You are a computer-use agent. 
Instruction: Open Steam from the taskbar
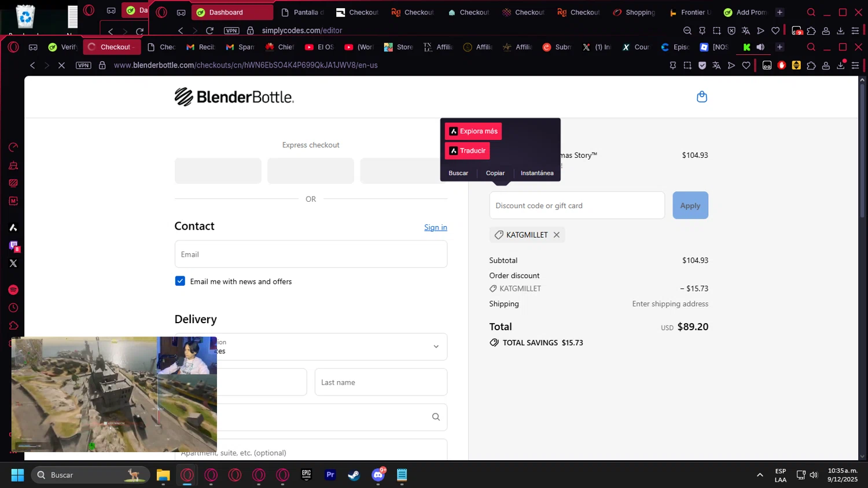354,475
